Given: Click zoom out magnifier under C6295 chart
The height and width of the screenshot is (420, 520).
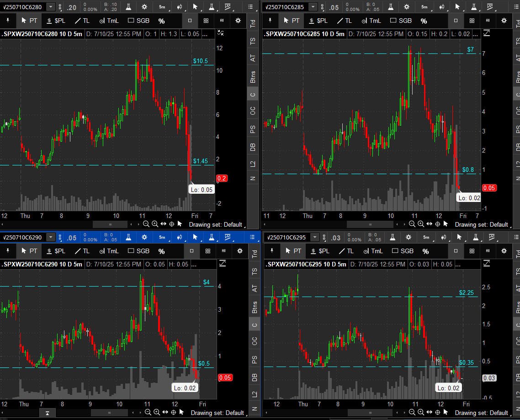Looking at the screenshot, I should 413,413.
